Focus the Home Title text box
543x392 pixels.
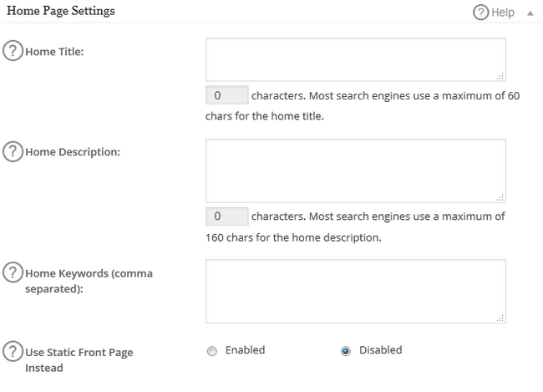point(355,59)
